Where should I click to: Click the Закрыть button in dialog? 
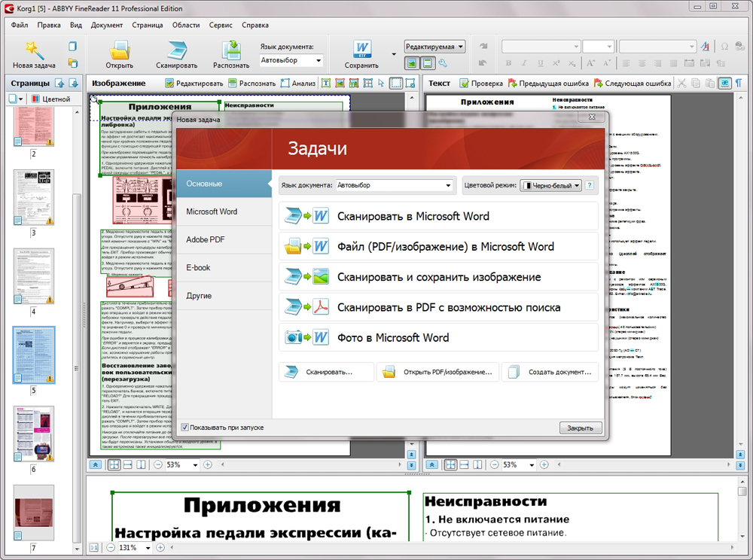pos(580,428)
